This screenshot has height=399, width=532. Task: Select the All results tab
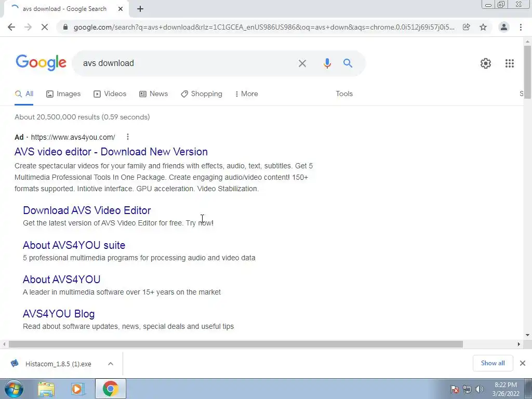pos(24,94)
